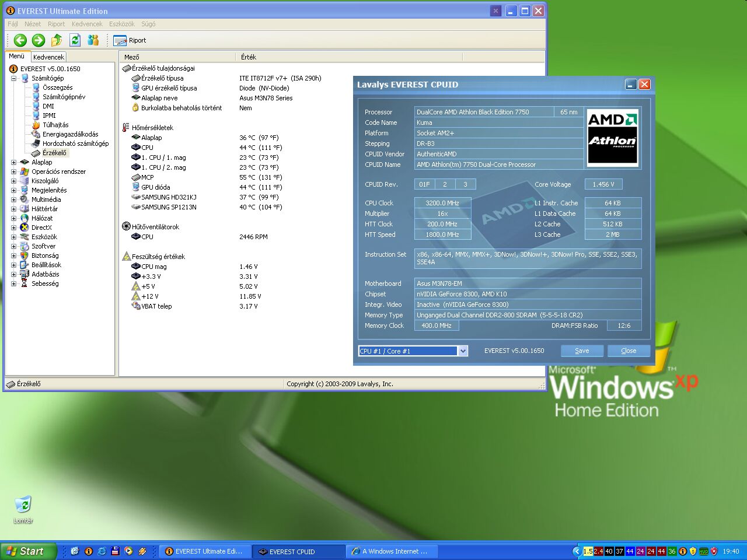The height and width of the screenshot is (560, 747).
Task: Expand the Kiszolgáló tree node
Action: (13, 181)
